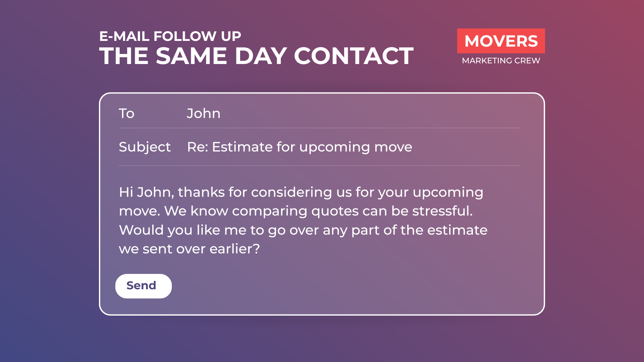Image resolution: width=644 pixels, height=362 pixels.
Task: Click 'upcoming move' in the subject line
Action: pyautogui.click(x=356, y=147)
